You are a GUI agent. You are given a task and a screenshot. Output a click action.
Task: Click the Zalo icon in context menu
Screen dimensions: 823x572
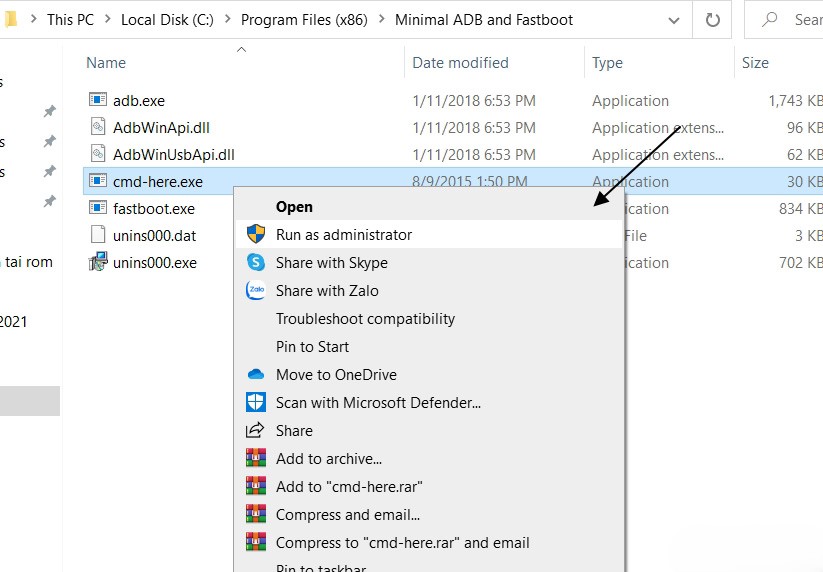pyautogui.click(x=256, y=291)
